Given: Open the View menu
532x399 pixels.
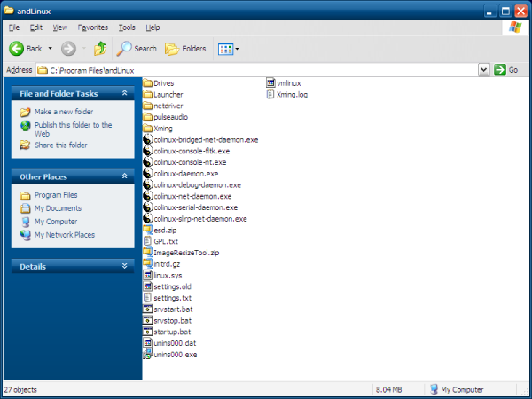Looking at the screenshot, I should coord(60,27).
